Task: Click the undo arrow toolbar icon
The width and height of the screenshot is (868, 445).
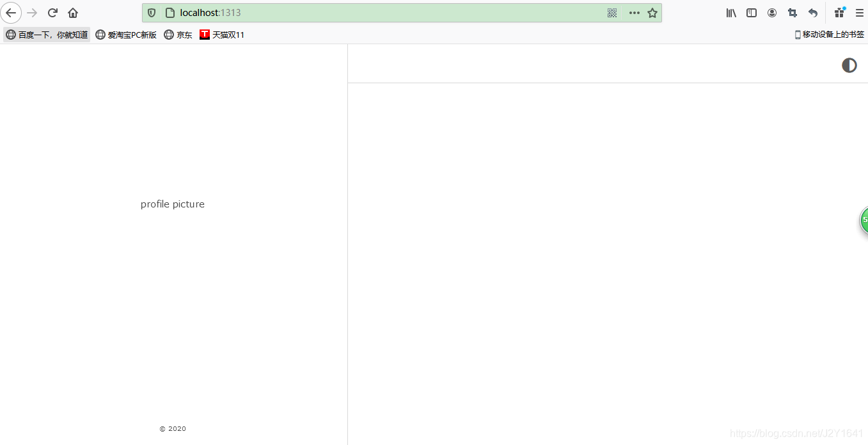Action: (x=813, y=13)
